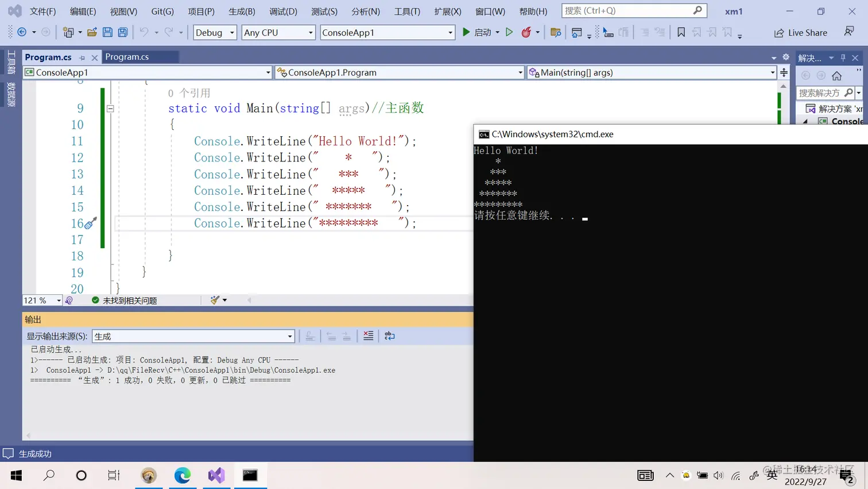This screenshot has width=868, height=489.
Task: Start without debugging using hollow play icon
Action: (509, 32)
